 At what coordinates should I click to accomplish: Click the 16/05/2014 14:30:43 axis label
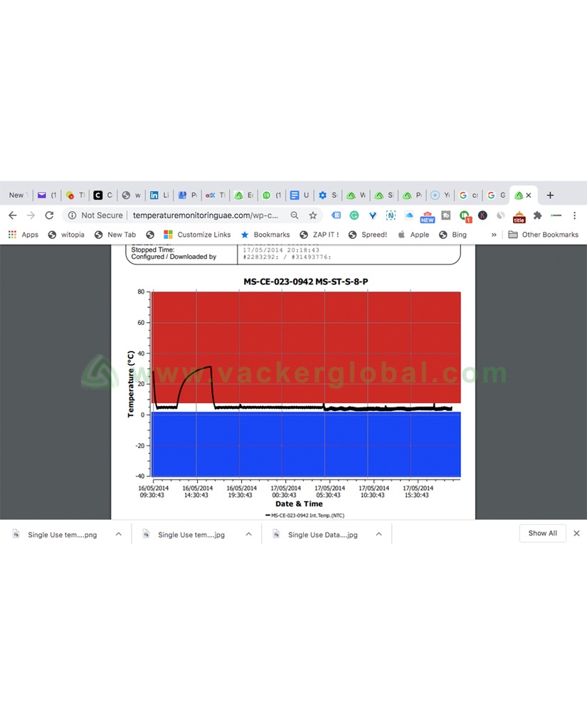(197, 492)
